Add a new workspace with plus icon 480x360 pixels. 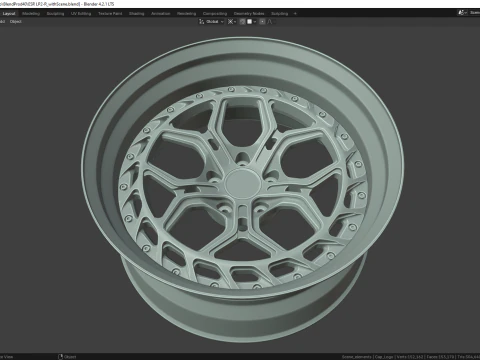[295, 14]
